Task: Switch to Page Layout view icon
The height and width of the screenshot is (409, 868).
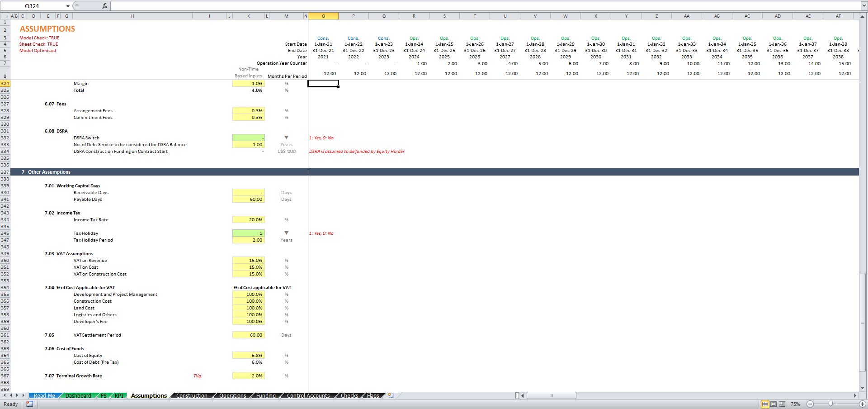Action: pyautogui.click(x=774, y=404)
